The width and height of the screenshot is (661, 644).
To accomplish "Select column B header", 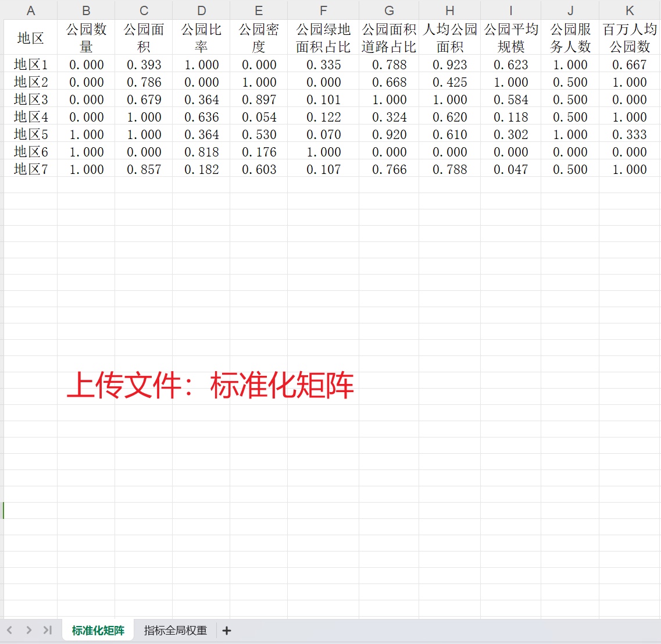I will coord(86,10).
